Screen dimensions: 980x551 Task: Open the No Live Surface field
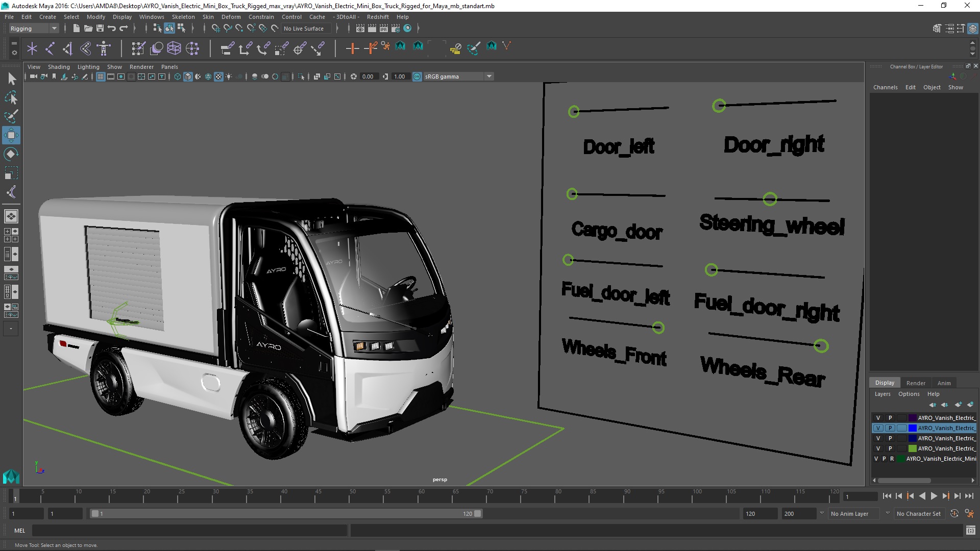[306, 29]
